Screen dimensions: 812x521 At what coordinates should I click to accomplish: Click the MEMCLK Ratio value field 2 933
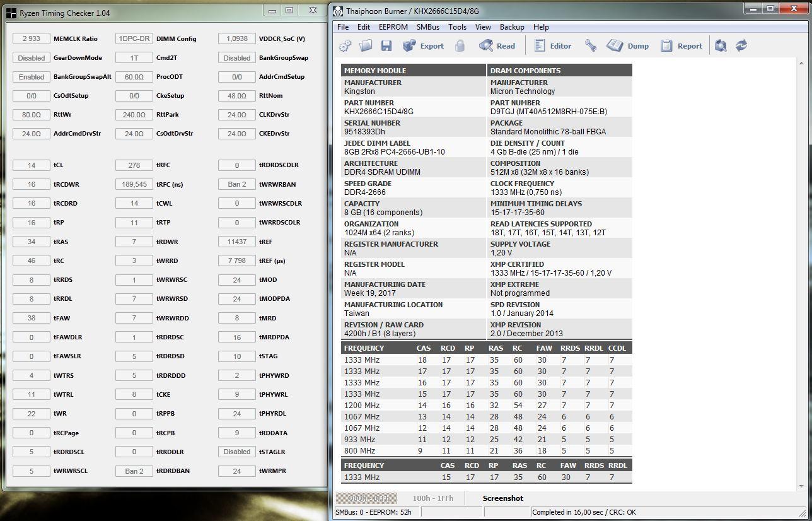point(32,38)
